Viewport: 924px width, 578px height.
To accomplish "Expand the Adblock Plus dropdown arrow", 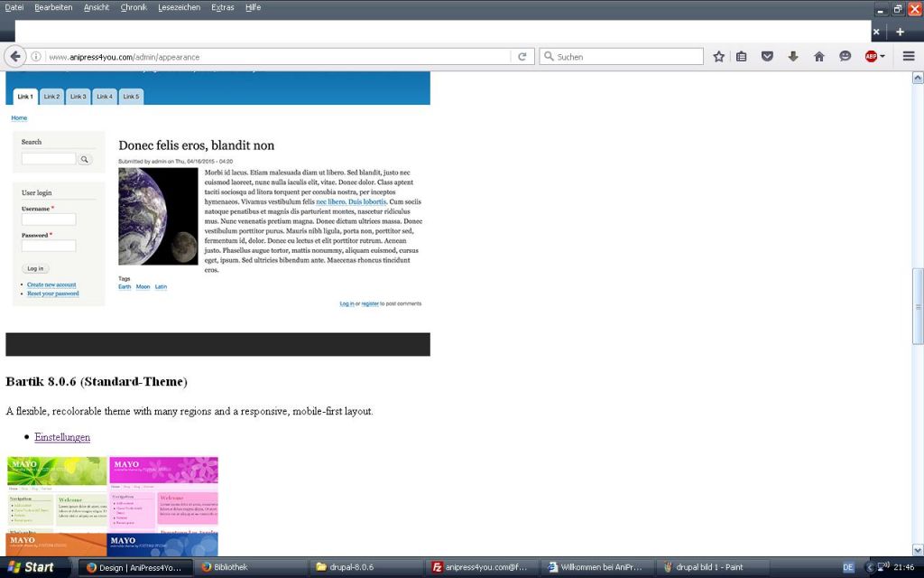I will point(882,56).
